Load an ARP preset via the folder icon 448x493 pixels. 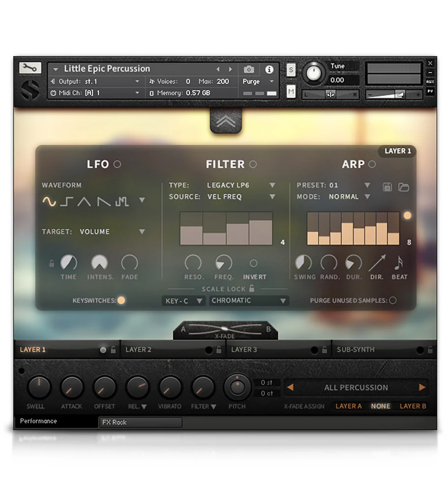coord(403,187)
